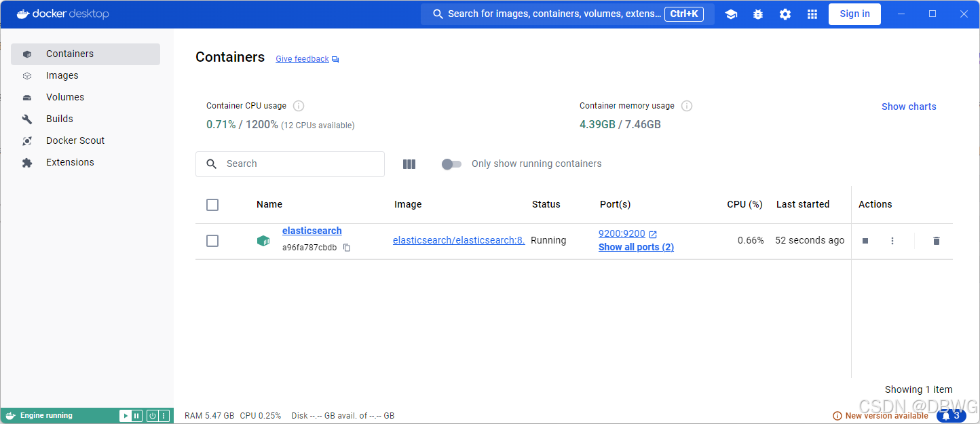Tick the elasticsearch container checkbox

click(212, 241)
